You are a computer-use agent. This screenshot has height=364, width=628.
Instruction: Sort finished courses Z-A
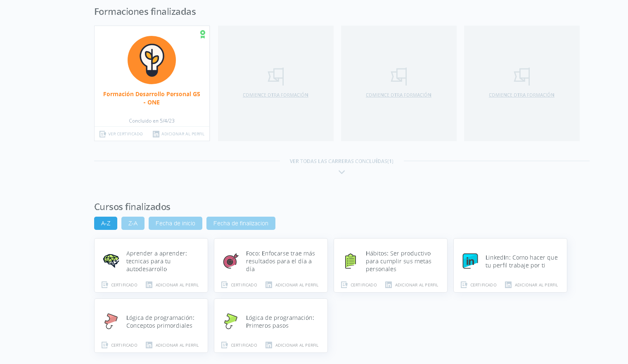click(133, 223)
